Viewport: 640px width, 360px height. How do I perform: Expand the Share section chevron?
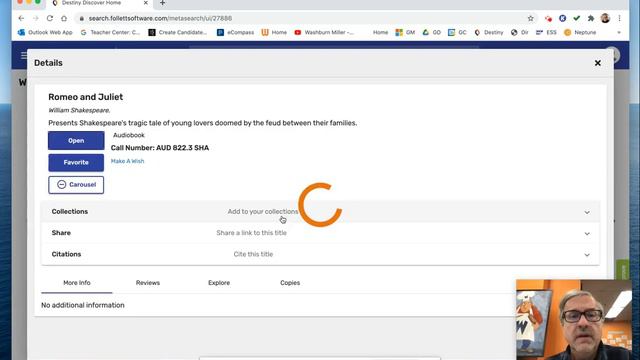click(587, 233)
